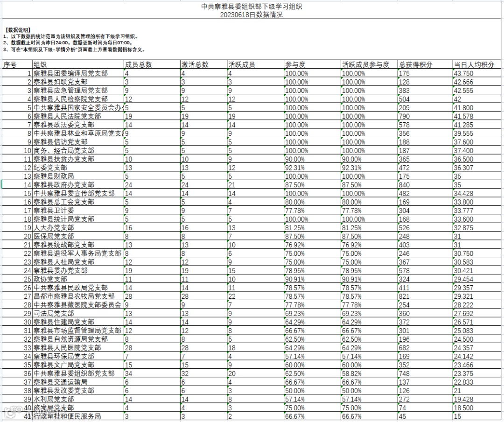Click total points value 748

(425, 373)
